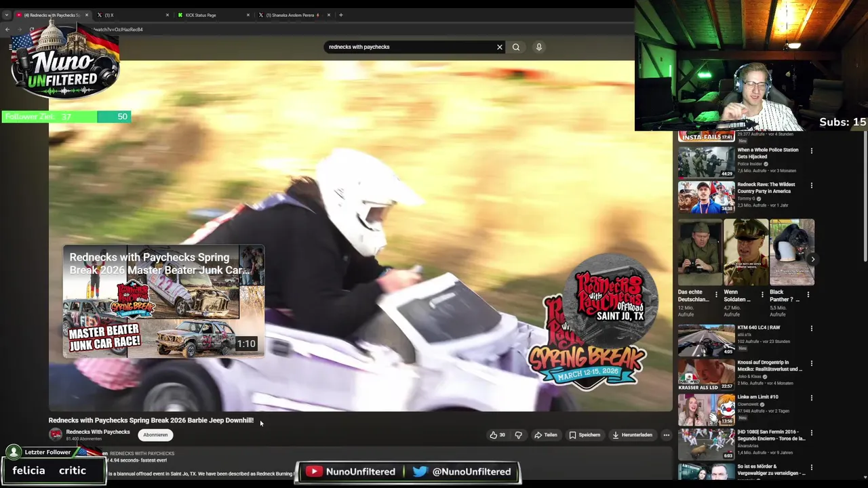The height and width of the screenshot is (488, 868).
Task: Click the magnifier search icon
Action: coord(516,47)
